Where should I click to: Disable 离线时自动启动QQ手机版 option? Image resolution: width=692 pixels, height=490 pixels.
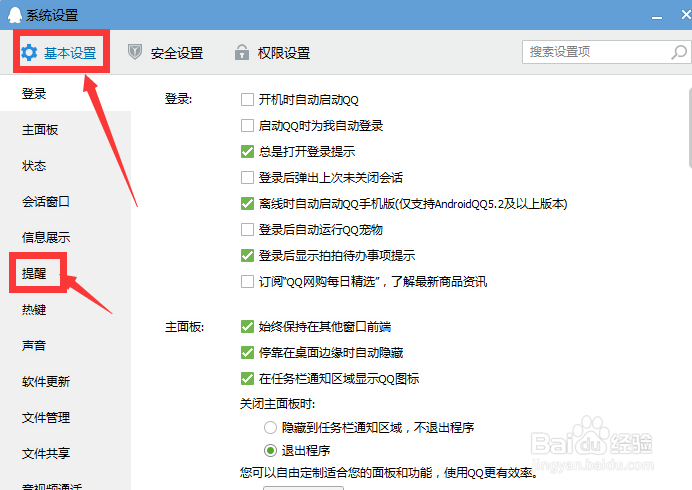click(x=247, y=204)
